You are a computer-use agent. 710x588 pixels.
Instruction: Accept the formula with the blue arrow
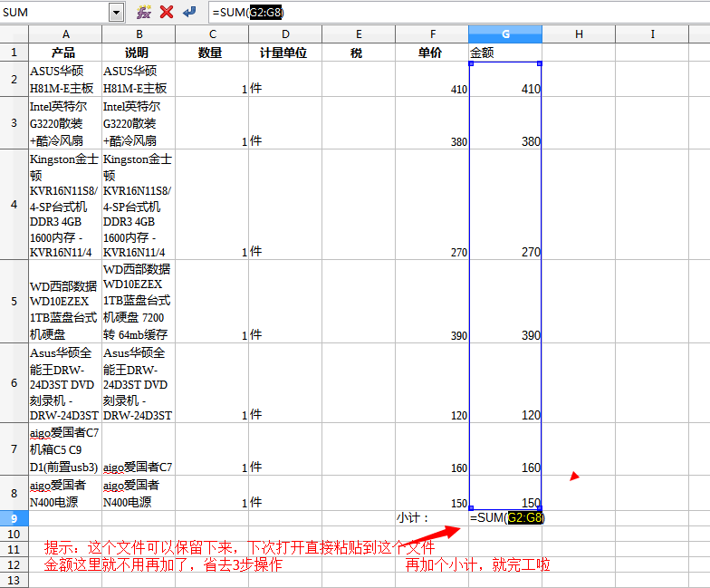(189, 12)
